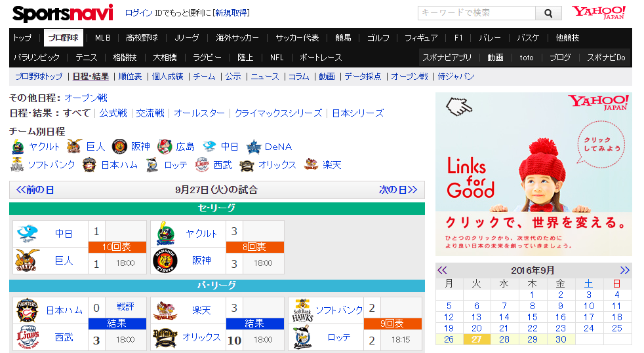The image size is (644, 353).
Task: Open the 大相撲 navigation tab
Action: (x=165, y=58)
